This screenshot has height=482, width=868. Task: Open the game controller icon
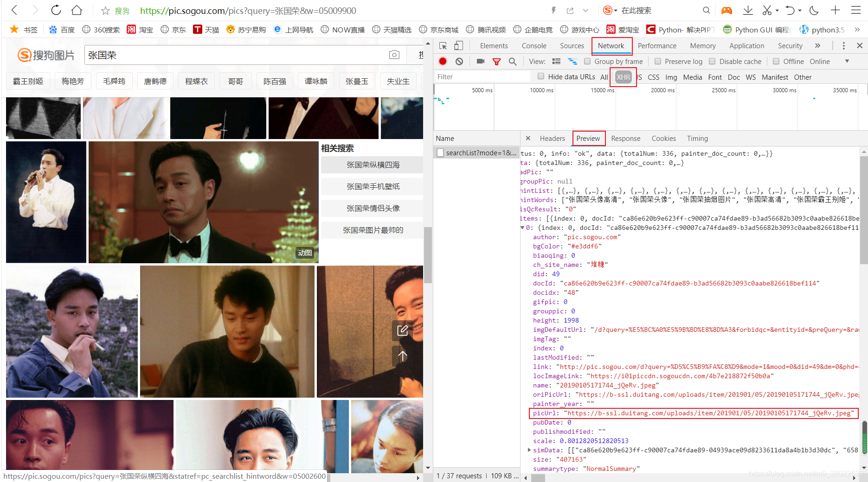coord(727,10)
